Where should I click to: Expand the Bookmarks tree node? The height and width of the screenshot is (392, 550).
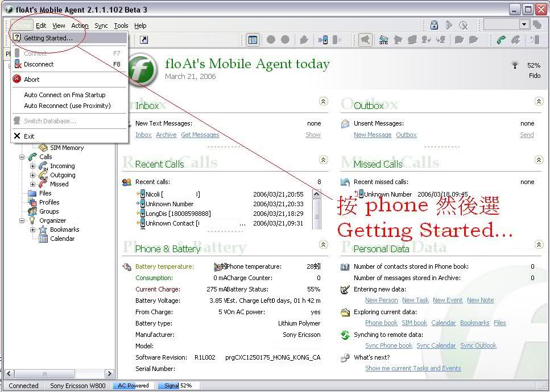(32, 230)
